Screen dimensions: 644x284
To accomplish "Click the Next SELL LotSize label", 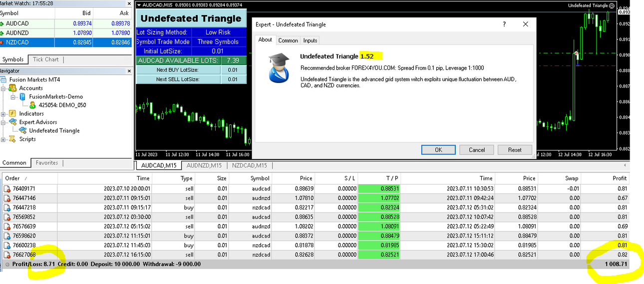I will [178, 79].
